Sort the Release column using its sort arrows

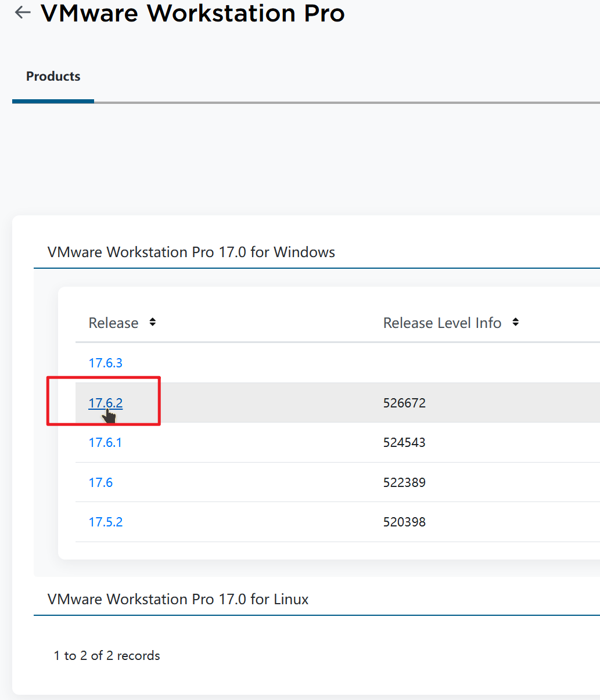click(x=152, y=322)
